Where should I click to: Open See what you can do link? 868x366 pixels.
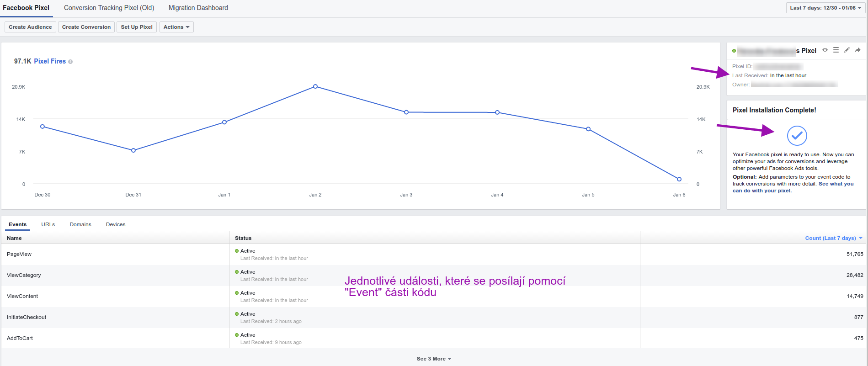click(793, 187)
